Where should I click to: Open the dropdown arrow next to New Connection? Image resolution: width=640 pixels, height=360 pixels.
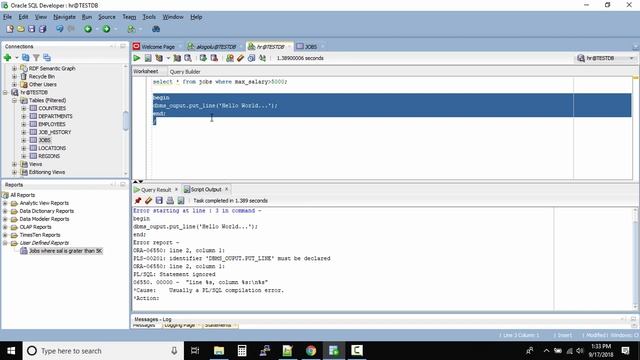(17, 58)
